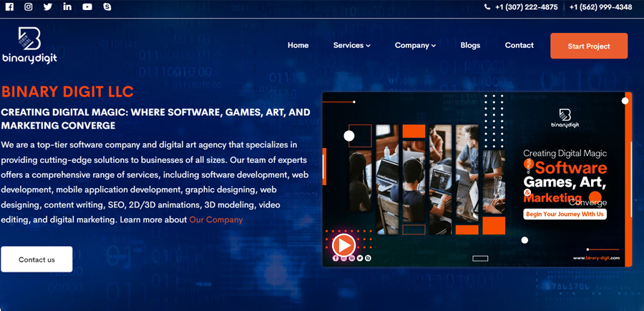
Task: Follow the Our Company link
Action: point(215,220)
